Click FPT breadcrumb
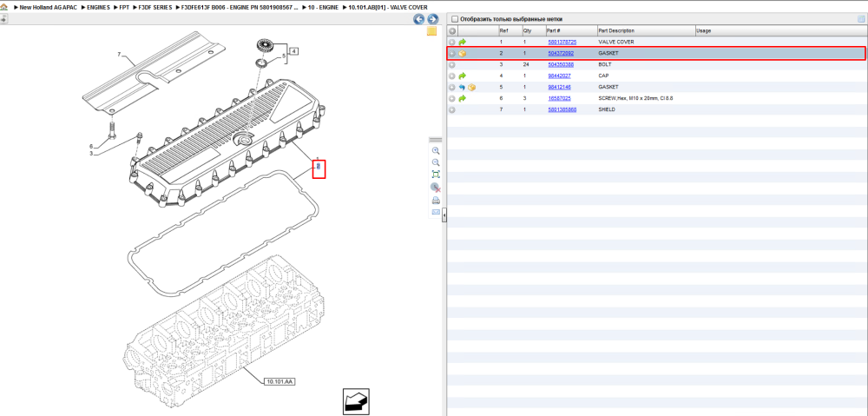The image size is (868, 416). (124, 7)
